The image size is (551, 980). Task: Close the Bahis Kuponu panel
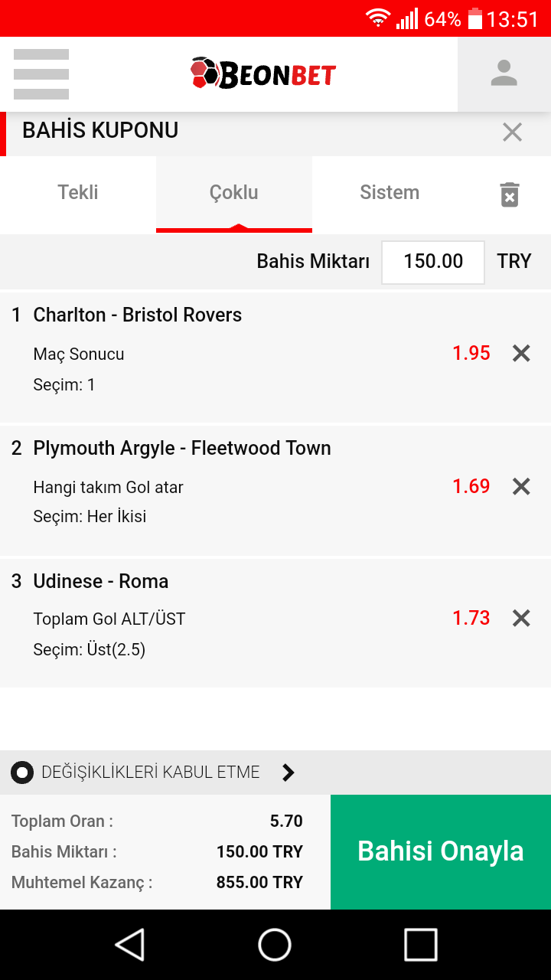pyautogui.click(x=512, y=132)
